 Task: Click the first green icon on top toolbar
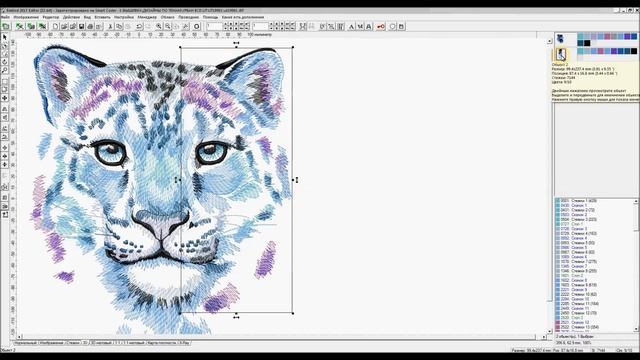pyautogui.click(x=6, y=27)
